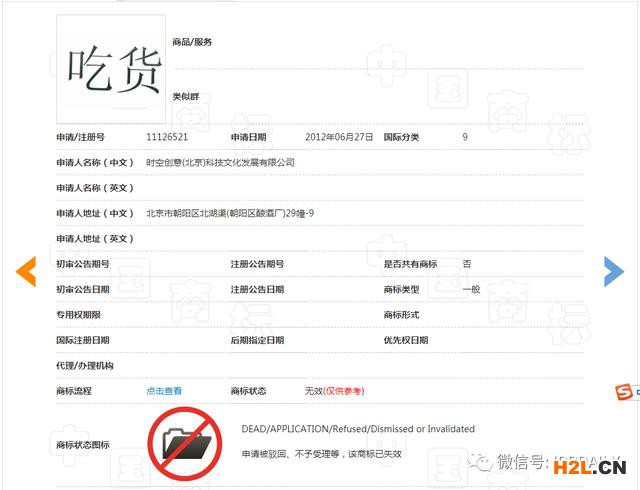Open the 点击查看 trademark process link

164,391
